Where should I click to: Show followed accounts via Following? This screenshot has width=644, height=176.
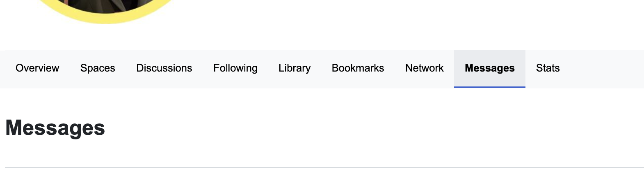click(x=235, y=68)
